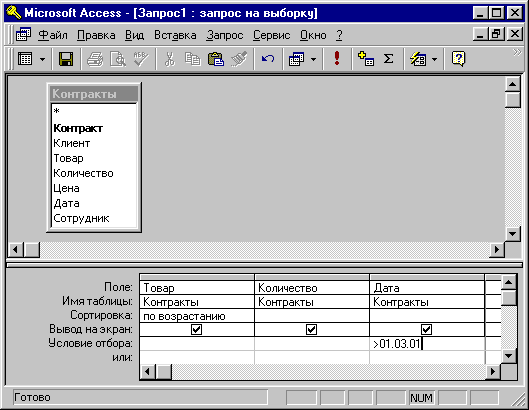Viewport: 529px width, 410px height.
Task: Click the Поле cell containing Количество
Action: coord(312,288)
